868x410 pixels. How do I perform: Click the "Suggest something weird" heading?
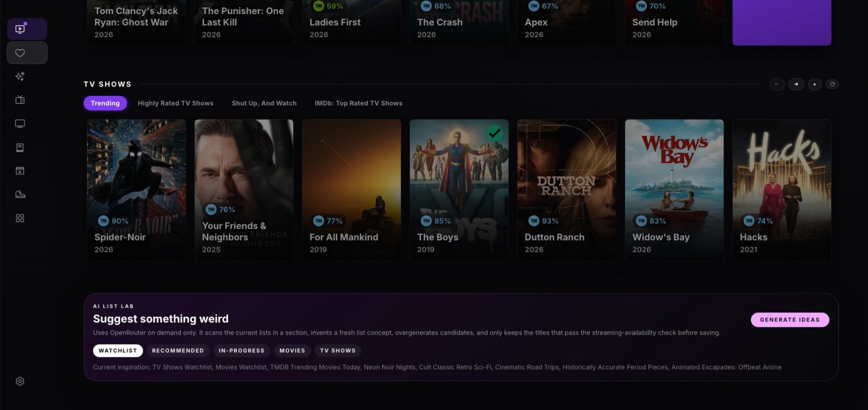pos(161,319)
